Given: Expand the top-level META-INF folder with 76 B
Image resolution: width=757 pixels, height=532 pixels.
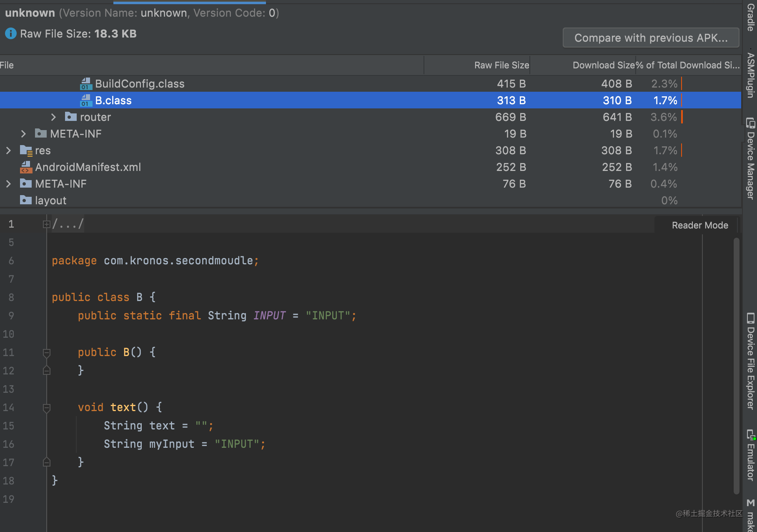Looking at the screenshot, I should [8, 184].
